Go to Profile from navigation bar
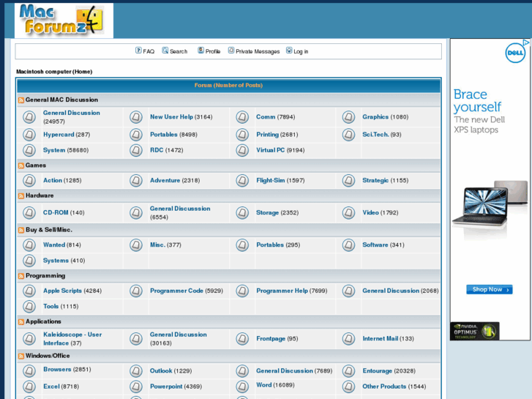This screenshot has height=399, width=532. (x=213, y=51)
